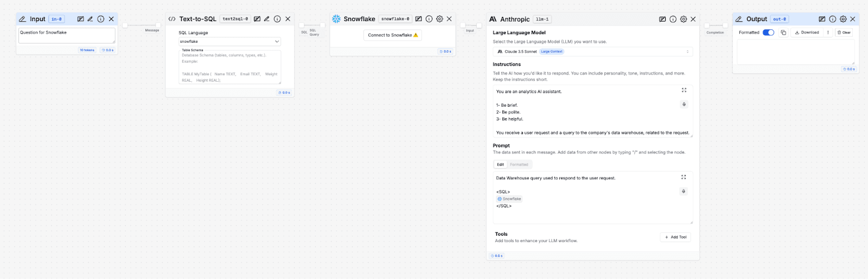Viewport: 868px width, 279px height.
Task: Click the 10 tokens badge on Input node
Action: 87,50
